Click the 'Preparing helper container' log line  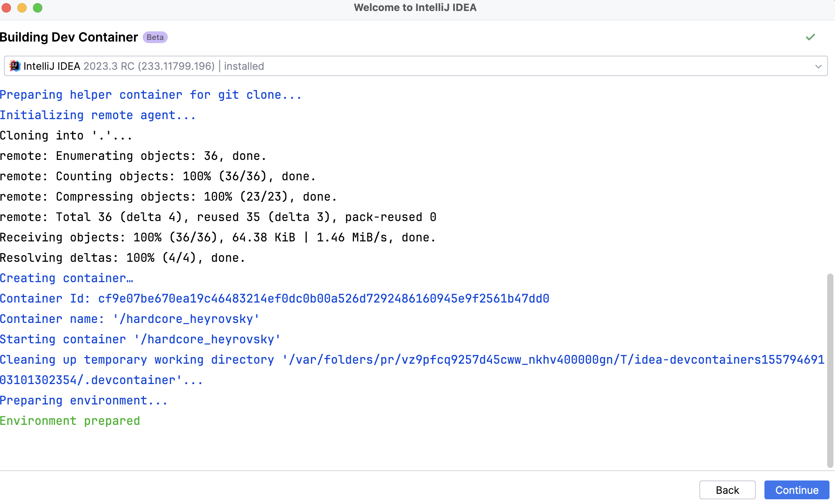[151, 95]
